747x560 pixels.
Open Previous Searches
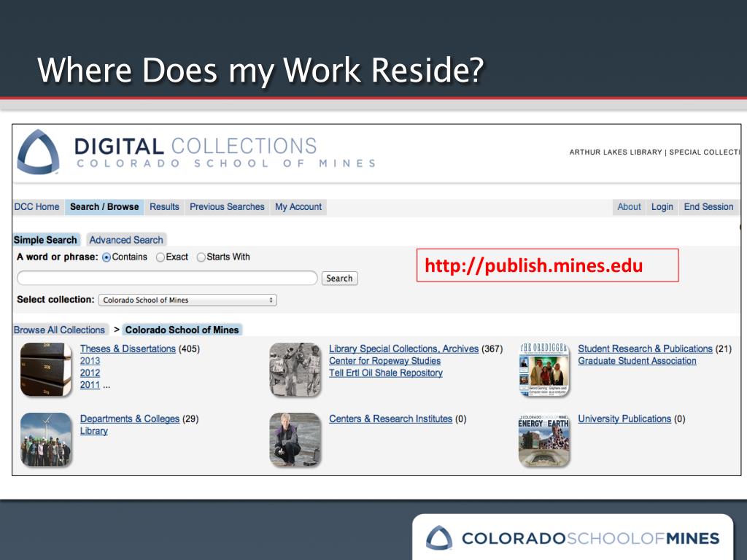click(x=227, y=206)
